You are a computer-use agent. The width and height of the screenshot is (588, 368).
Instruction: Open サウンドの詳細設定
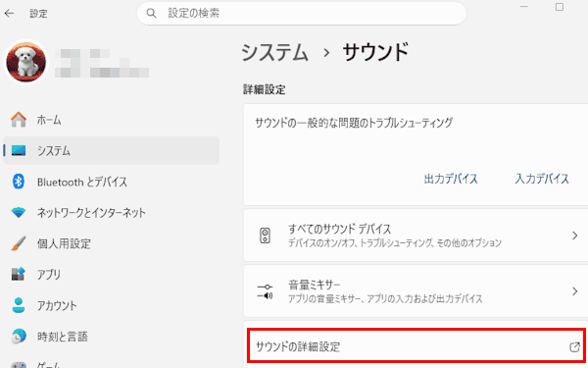416,345
